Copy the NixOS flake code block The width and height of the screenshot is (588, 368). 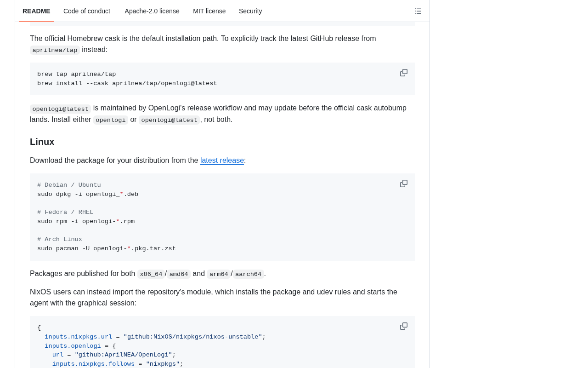tap(404, 326)
